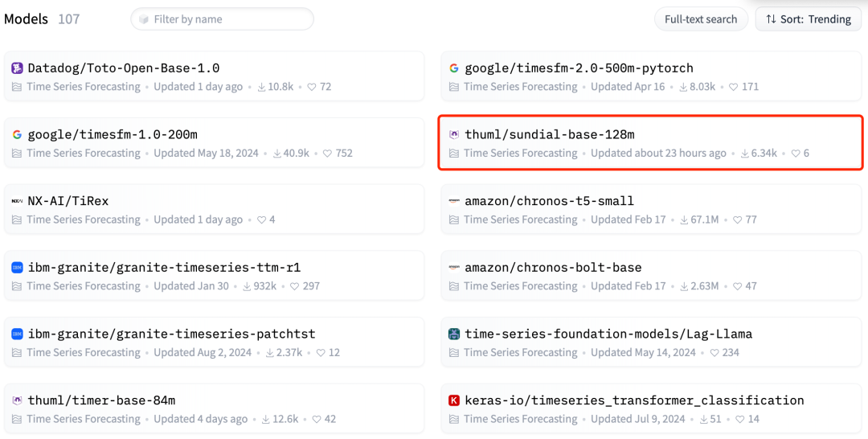Click the thuml avatar beside sundial-base-128m

454,135
